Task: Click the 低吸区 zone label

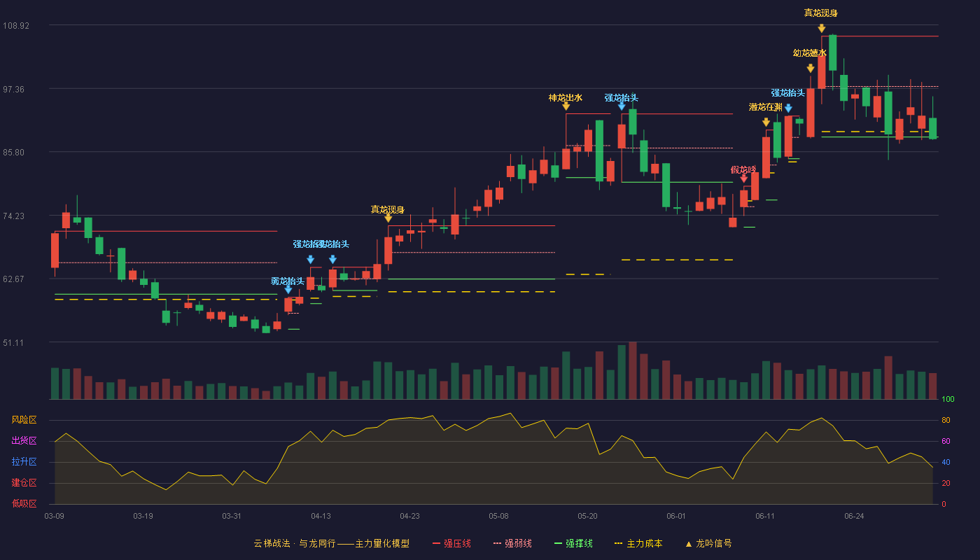Action: coord(24,503)
